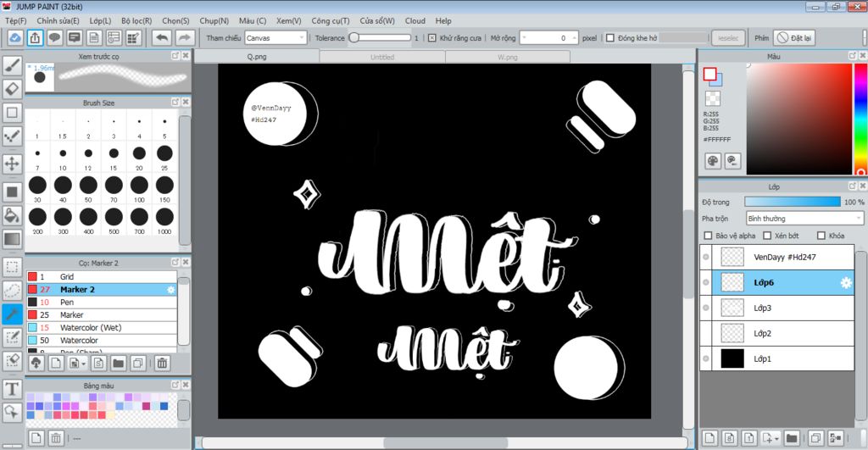Toggle Khử răng cưa checkbox

click(x=432, y=38)
